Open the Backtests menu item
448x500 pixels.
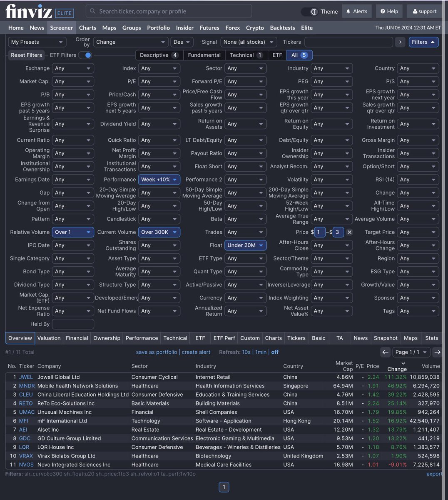click(282, 28)
